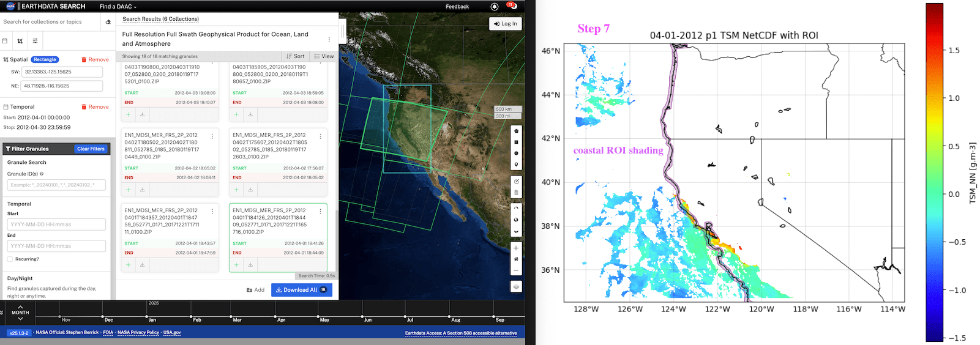The height and width of the screenshot is (345, 980).
Task: Open the advanced search sliders icon
Action: (35, 41)
